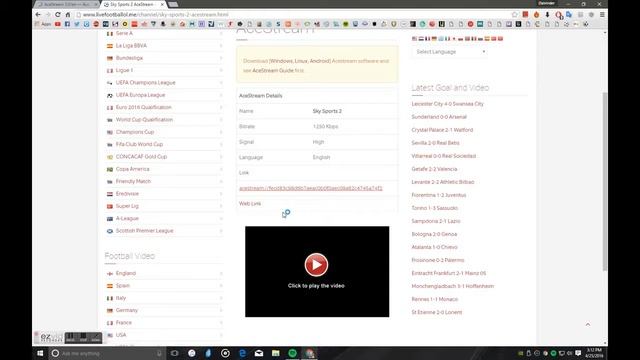
Task: Open the A-League menu item
Action: [x=127, y=218]
